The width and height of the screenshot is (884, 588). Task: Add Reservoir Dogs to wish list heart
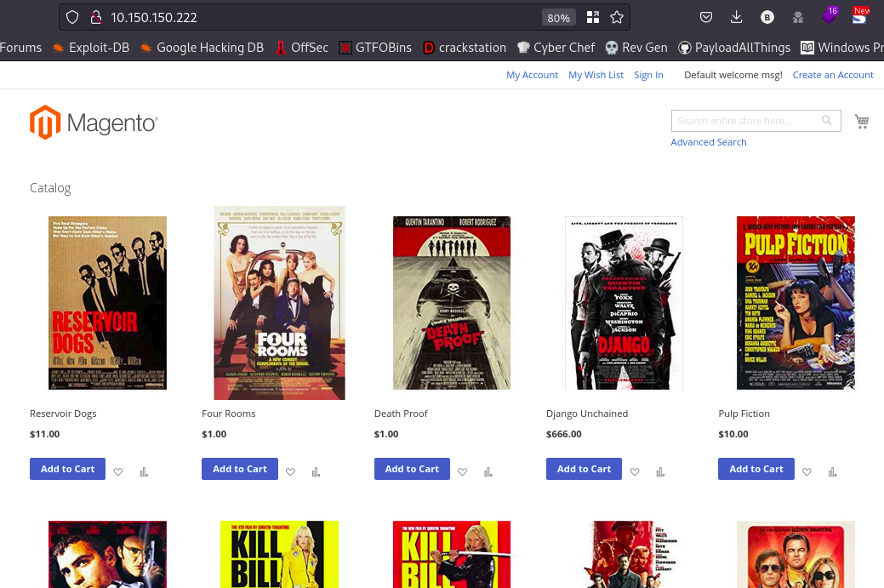[x=117, y=472]
